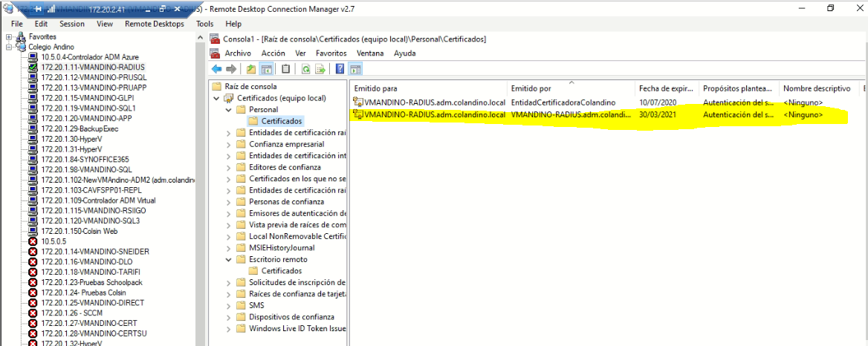Open the Ver menu in Consola1
This screenshot has width=868, height=346.
coord(300,53)
